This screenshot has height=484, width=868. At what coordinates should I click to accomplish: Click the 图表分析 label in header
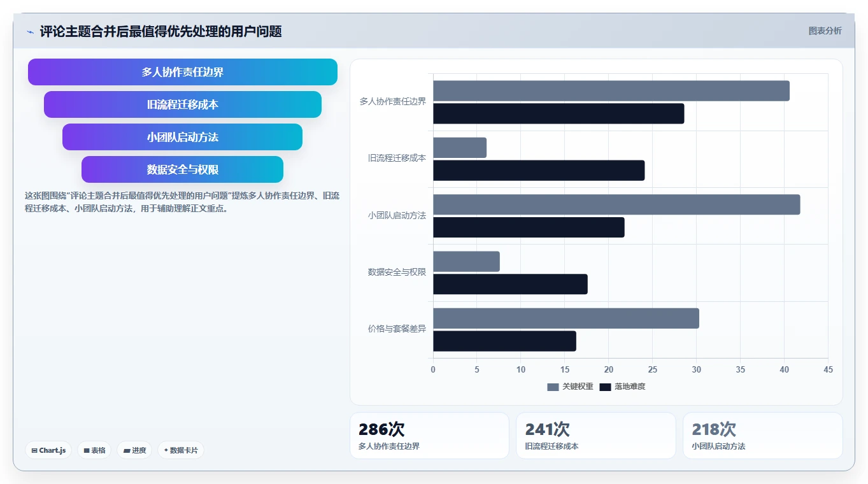(x=825, y=31)
